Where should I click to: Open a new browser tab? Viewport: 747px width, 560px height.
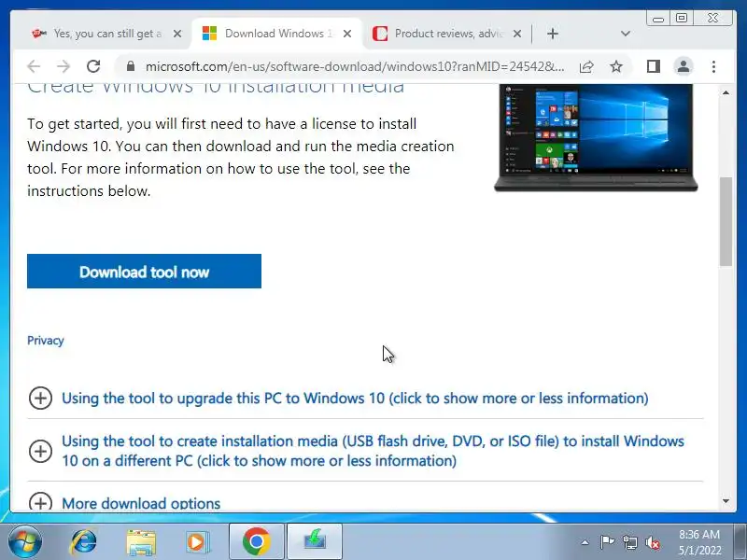point(553,34)
